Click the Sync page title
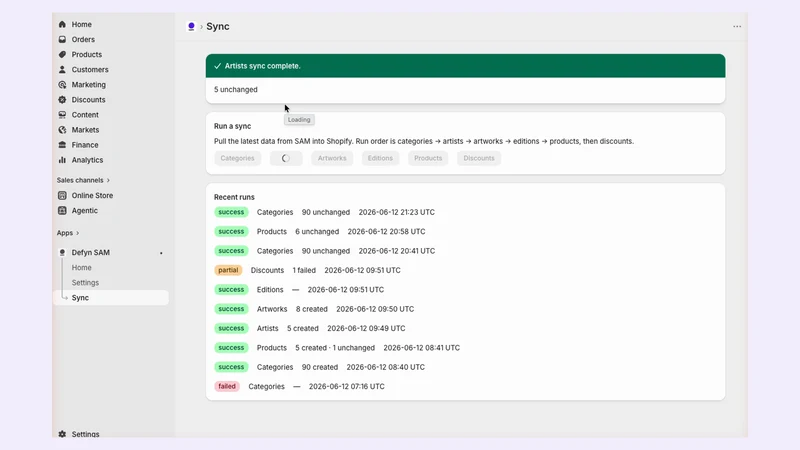This screenshot has width=800, height=450. point(218,27)
